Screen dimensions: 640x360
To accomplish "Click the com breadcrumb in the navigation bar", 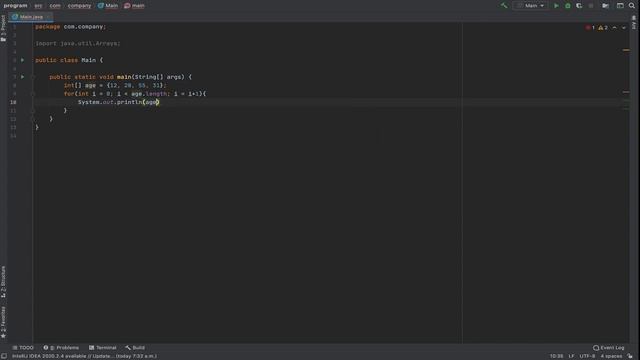I will coord(55,6).
